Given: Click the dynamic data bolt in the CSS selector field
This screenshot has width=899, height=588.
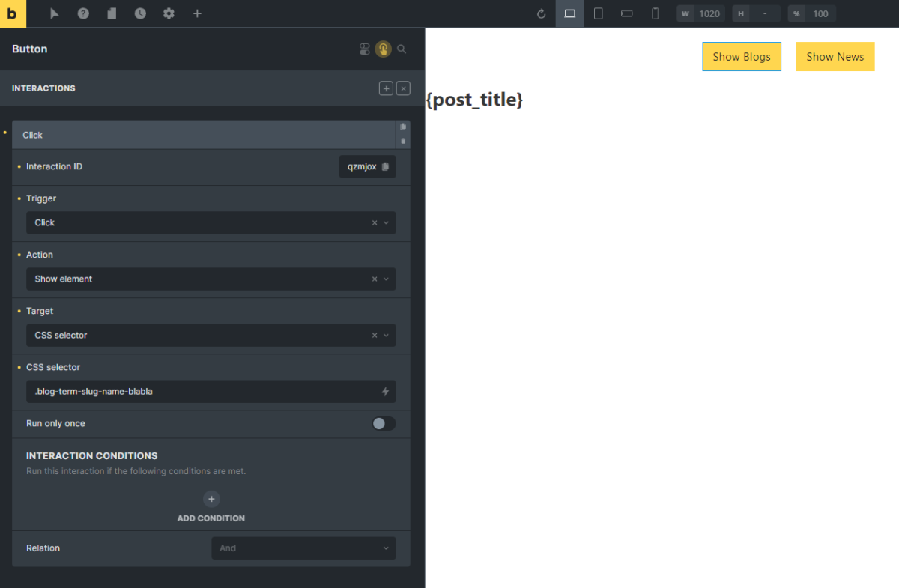Looking at the screenshot, I should pos(386,391).
